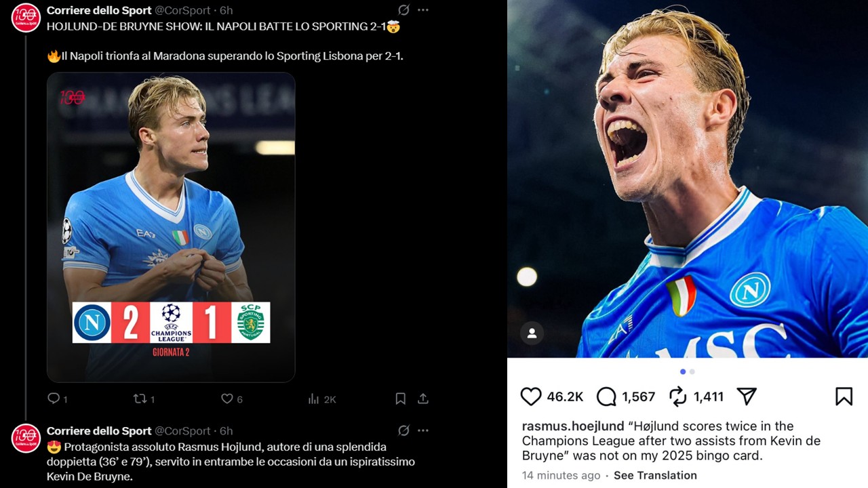Click Grok icon on the first tweet

coord(403,10)
